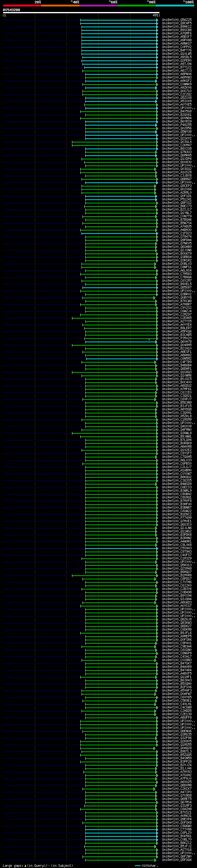Select hit UniRef100_B6YRS9
This screenshot has width=197, height=868.
coord(177,121)
